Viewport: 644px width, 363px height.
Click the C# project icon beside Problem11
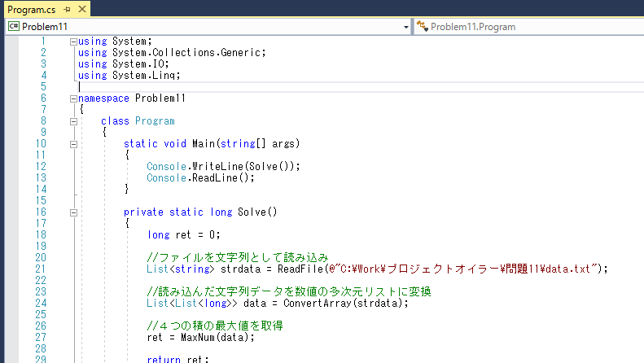(14, 26)
